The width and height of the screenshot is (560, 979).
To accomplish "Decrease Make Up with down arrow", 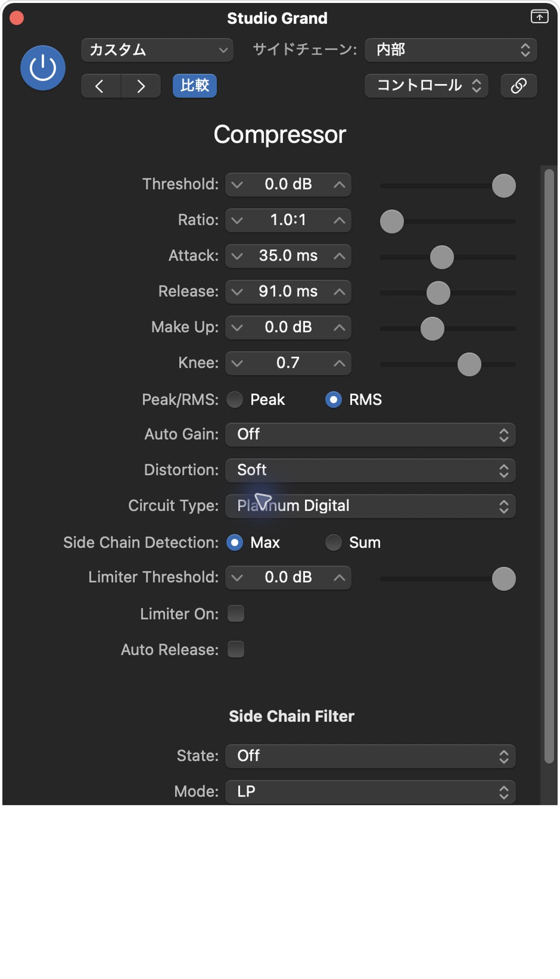I will tap(238, 328).
